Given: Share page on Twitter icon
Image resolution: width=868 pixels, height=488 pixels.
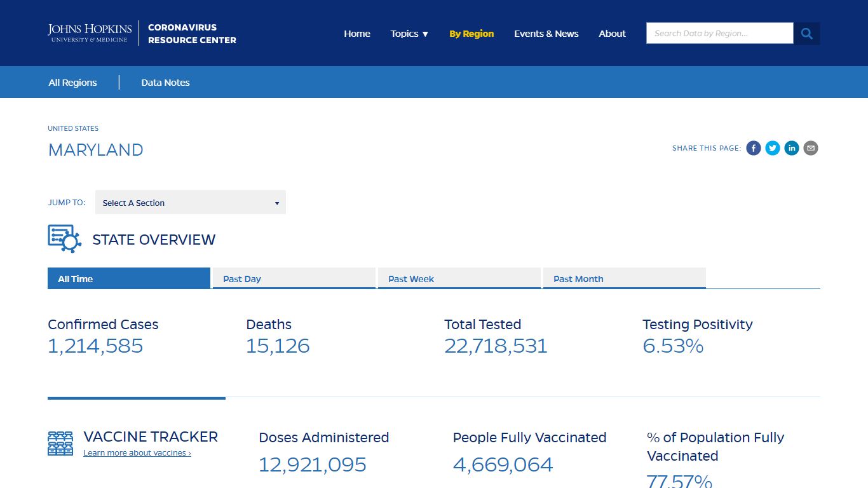Looking at the screenshot, I should tap(773, 148).
